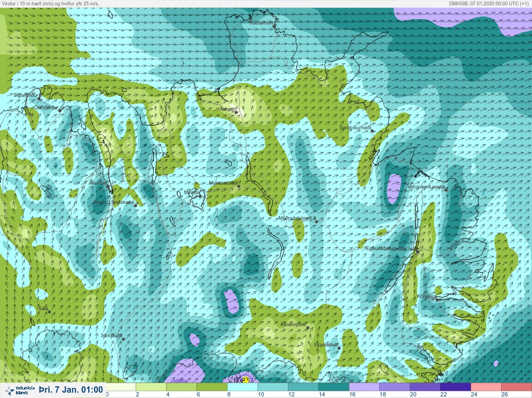Screen dimensions: 532x398
Task: Click the 'Vatnsskarð eystra' place label
Action: (x=426, y=187)
